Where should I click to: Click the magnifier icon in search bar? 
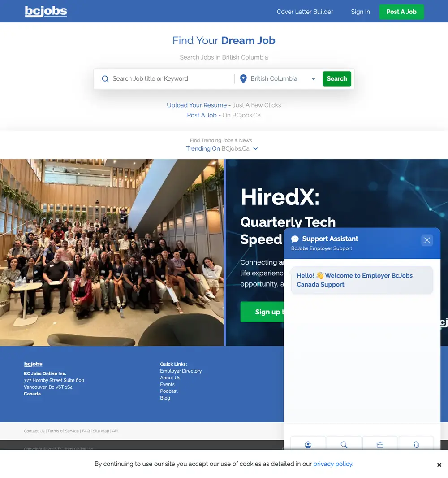(105, 78)
